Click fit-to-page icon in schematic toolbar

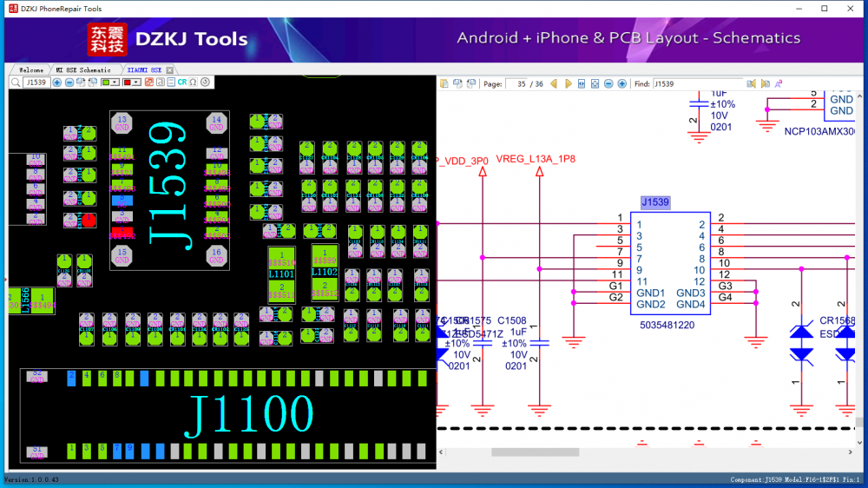595,83
